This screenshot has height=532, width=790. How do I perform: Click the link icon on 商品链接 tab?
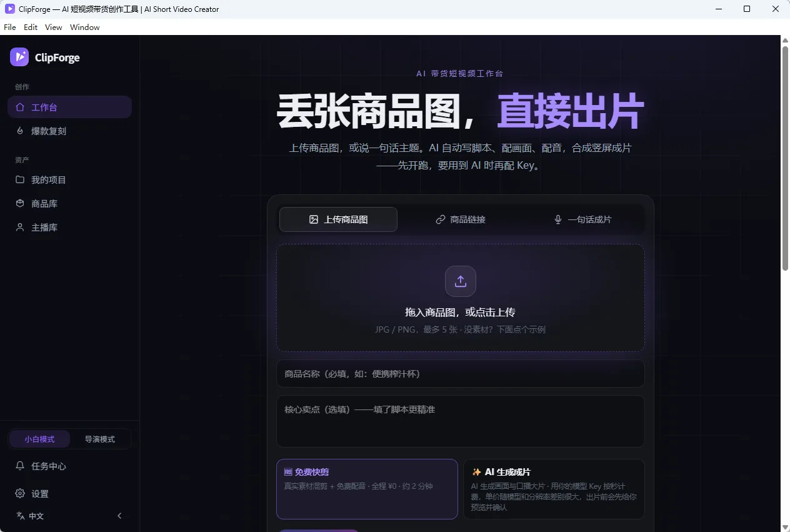(x=441, y=219)
